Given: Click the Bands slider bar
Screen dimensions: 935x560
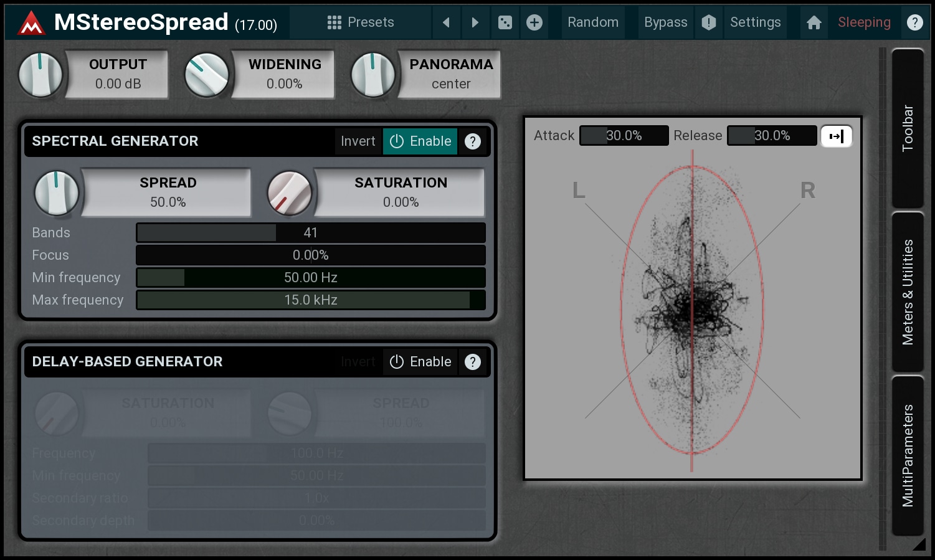Looking at the screenshot, I should (310, 233).
